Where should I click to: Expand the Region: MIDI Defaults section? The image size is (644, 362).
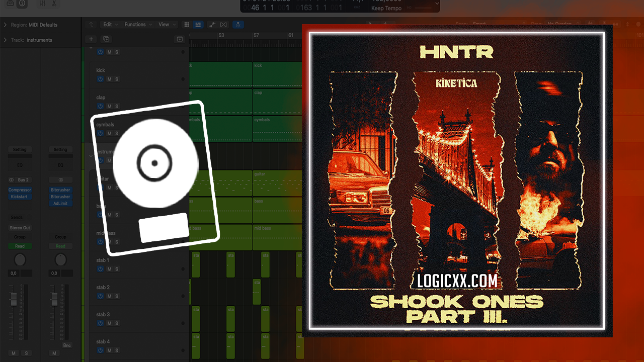[x=5, y=25]
